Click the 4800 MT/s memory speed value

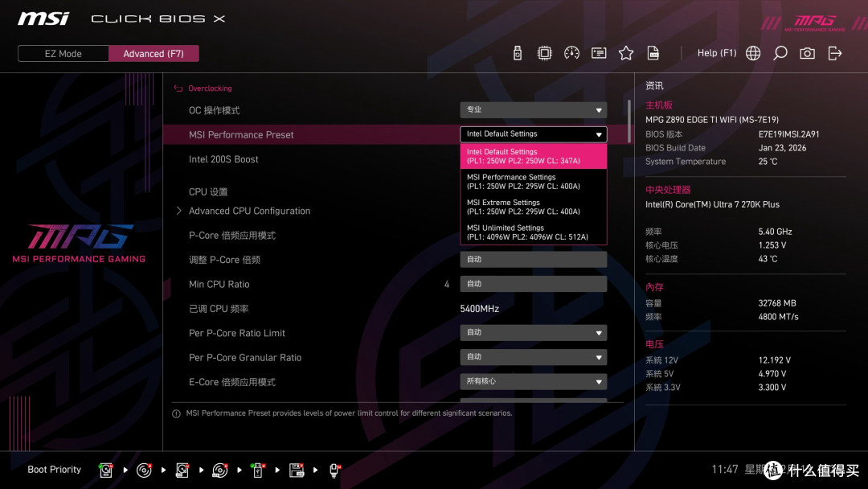[x=778, y=317]
